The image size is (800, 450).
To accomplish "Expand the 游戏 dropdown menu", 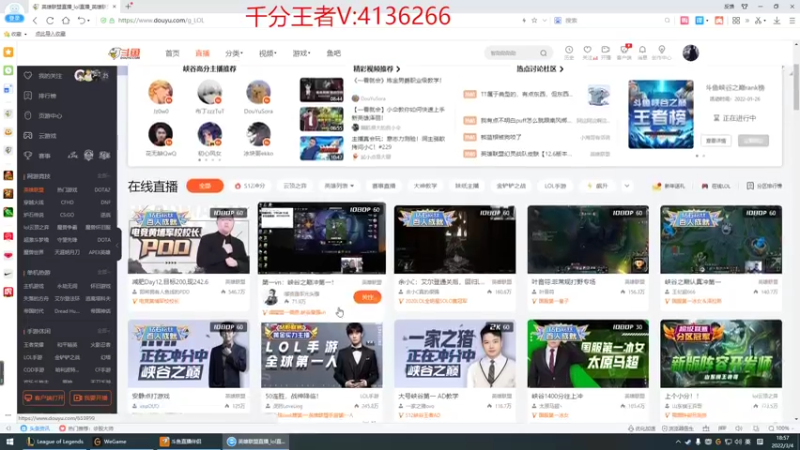I will click(301, 53).
